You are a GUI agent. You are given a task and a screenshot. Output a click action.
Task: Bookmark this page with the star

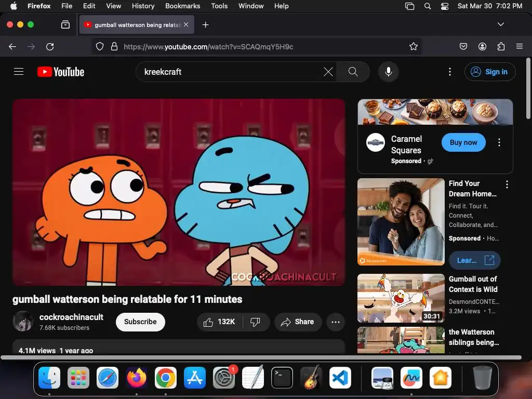413,46
